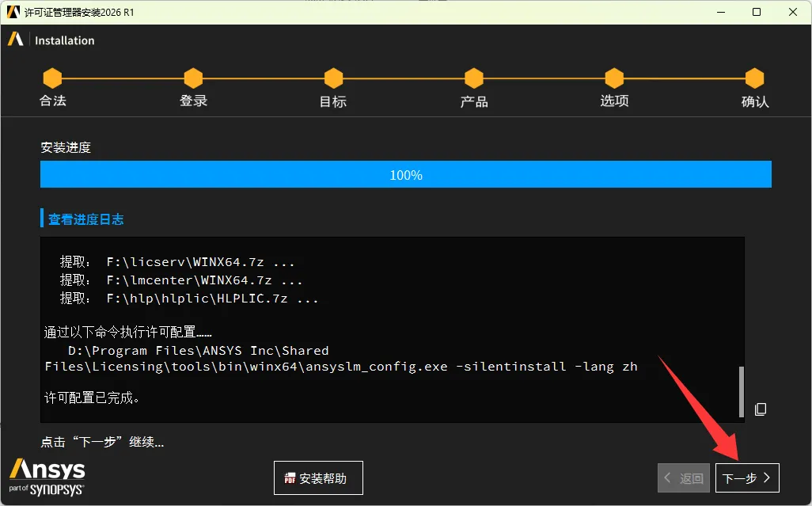Viewport: 812px width, 506px height.
Task: Click the 通过以下命令执行许可配置 log line
Action: pos(128,332)
